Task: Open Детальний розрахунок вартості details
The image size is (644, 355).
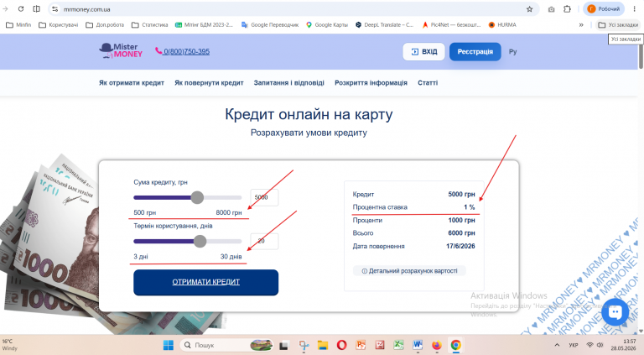Action: [x=409, y=271]
